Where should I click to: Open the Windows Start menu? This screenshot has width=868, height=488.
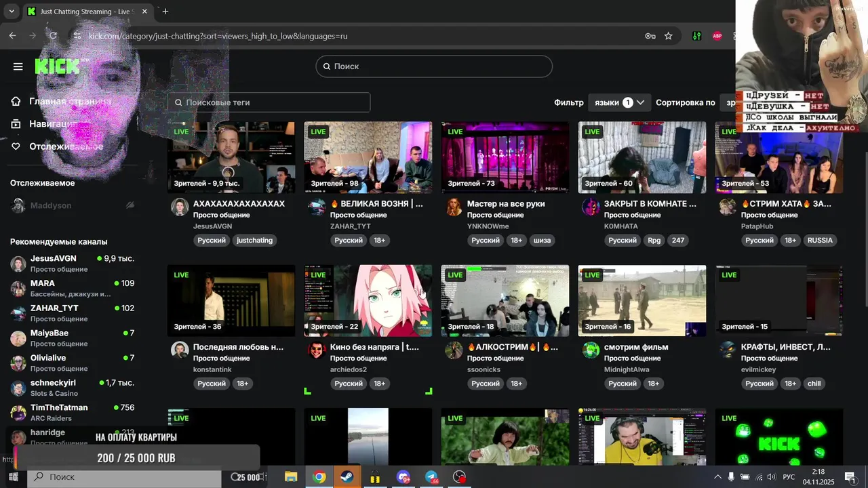point(13,477)
